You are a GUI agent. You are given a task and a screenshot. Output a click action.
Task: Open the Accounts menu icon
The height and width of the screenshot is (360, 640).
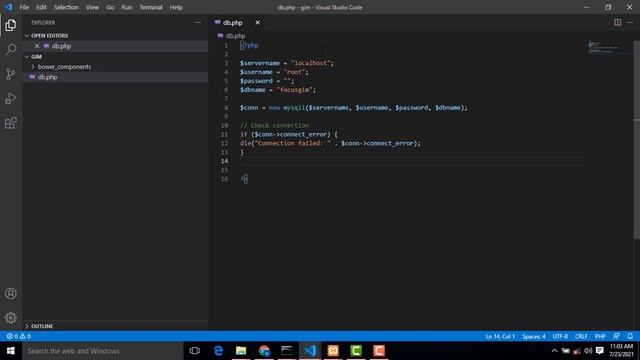11,293
